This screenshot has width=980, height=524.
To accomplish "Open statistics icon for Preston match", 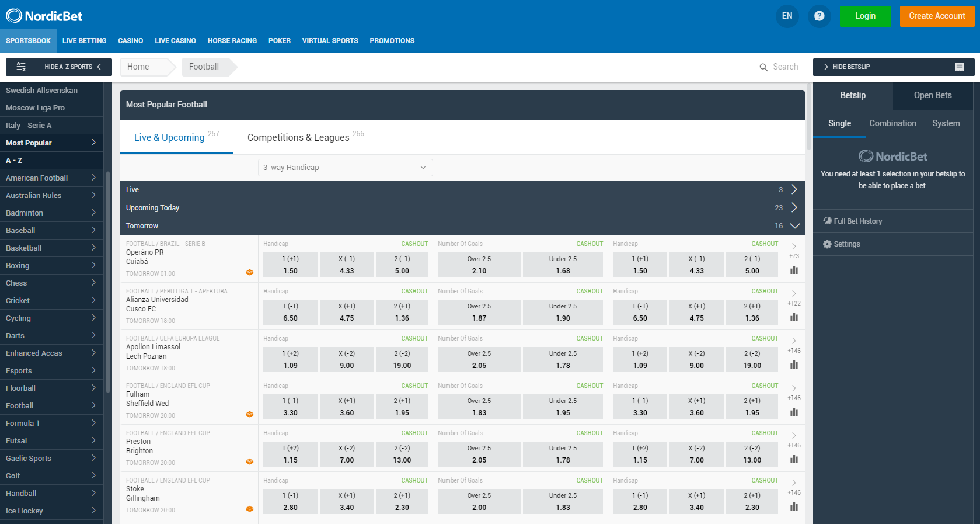I will tap(794, 459).
